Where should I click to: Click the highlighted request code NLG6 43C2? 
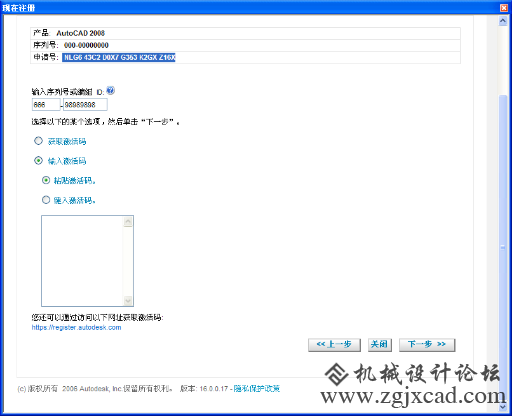pyautogui.click(x=119, y=57)
